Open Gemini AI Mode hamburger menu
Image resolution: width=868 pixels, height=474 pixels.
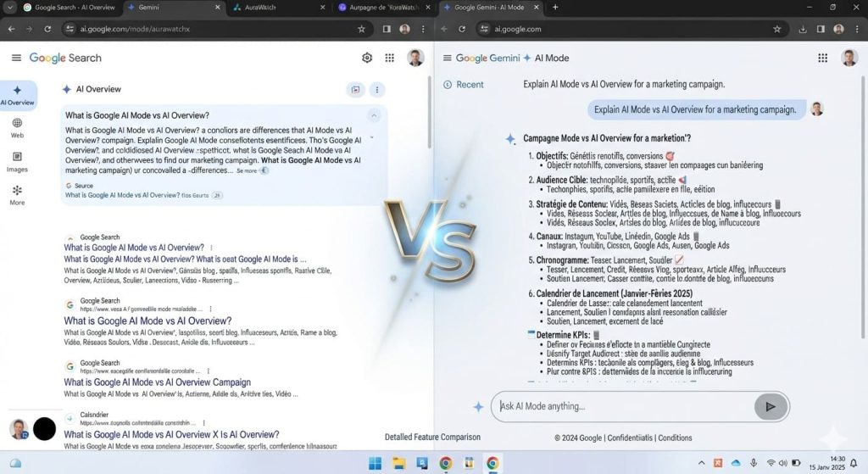point(448,58)
